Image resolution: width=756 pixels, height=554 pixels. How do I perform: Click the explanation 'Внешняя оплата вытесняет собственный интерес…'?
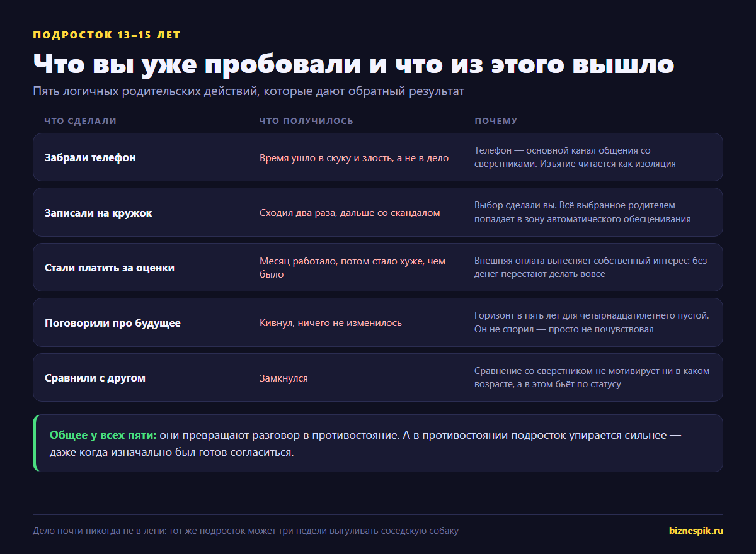coord(591,267)
